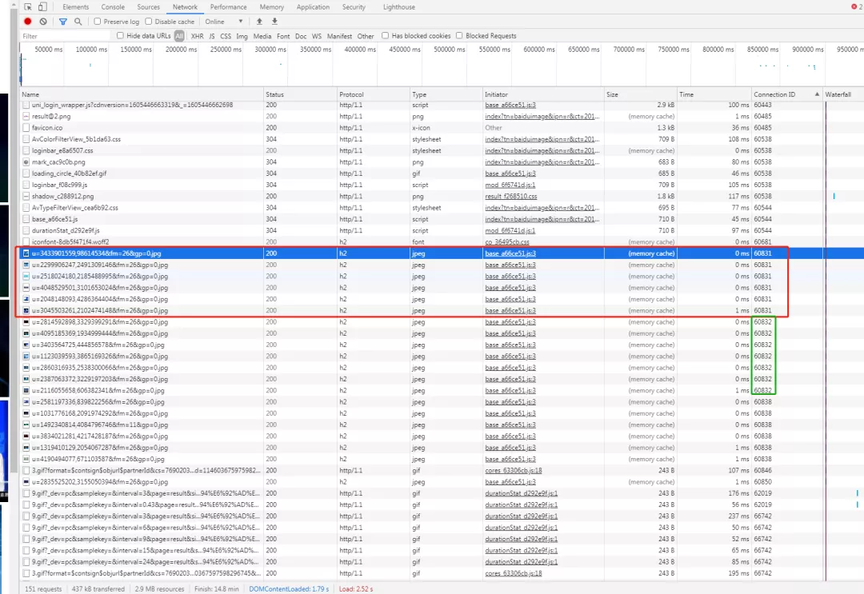Sort requests by the Waterfall column header

pyautogui.click(x=838, y=94)
